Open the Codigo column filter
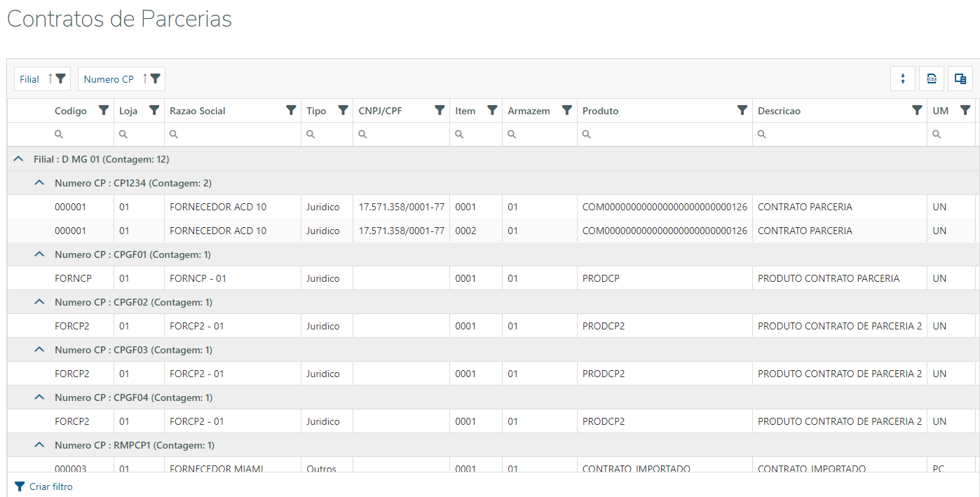980x497 pixels. [x=104, y=110]
